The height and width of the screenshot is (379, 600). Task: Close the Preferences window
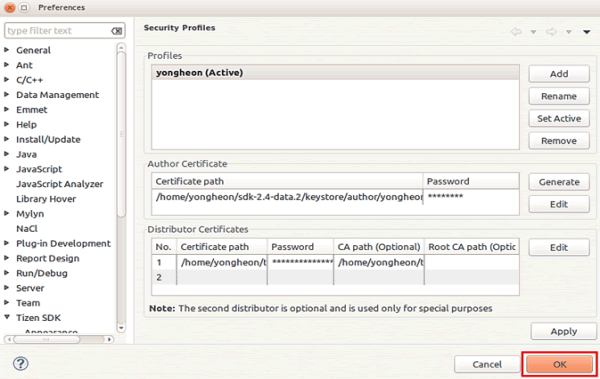10,7
